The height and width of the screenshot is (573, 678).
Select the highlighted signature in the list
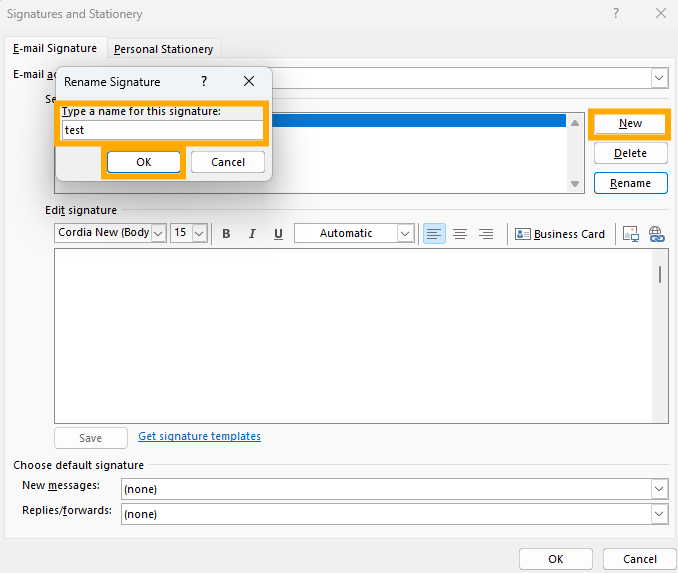coord(419,120)
